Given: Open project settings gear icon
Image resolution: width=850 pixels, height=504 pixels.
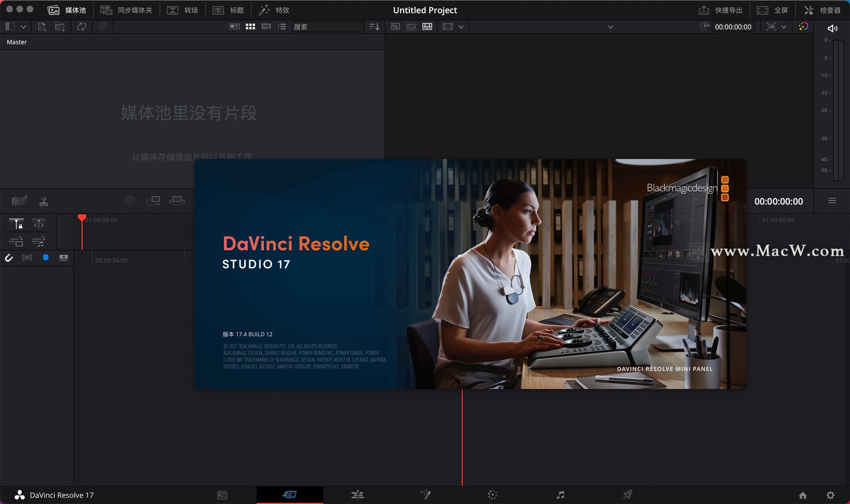Looking at the screenshot, I should click(831, 495).
